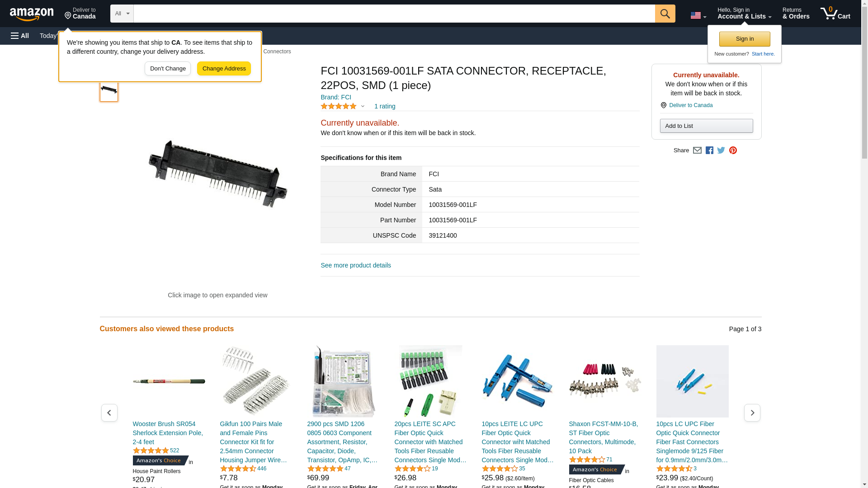868x488 pixels.
Task: Click the search magnifier button
Action: pos(665,14)
